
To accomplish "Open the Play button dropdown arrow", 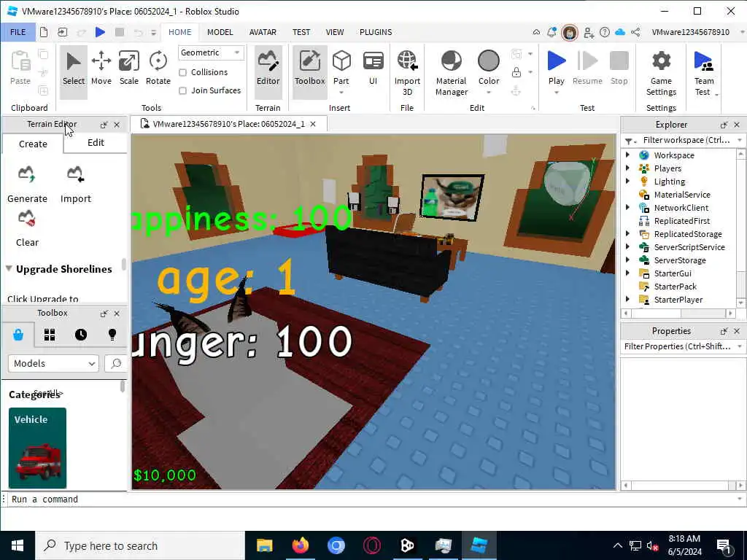I will [x=556, y=92].
